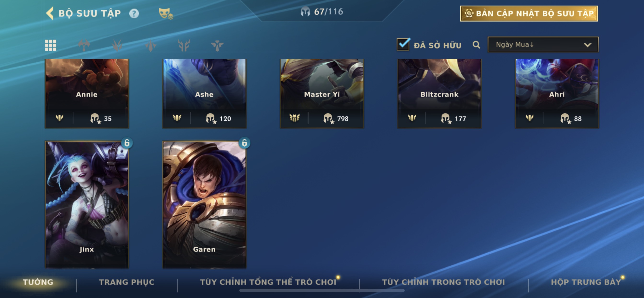
Task: Click the dropdown chevron arrow for sorting
Action: (587, 45)
